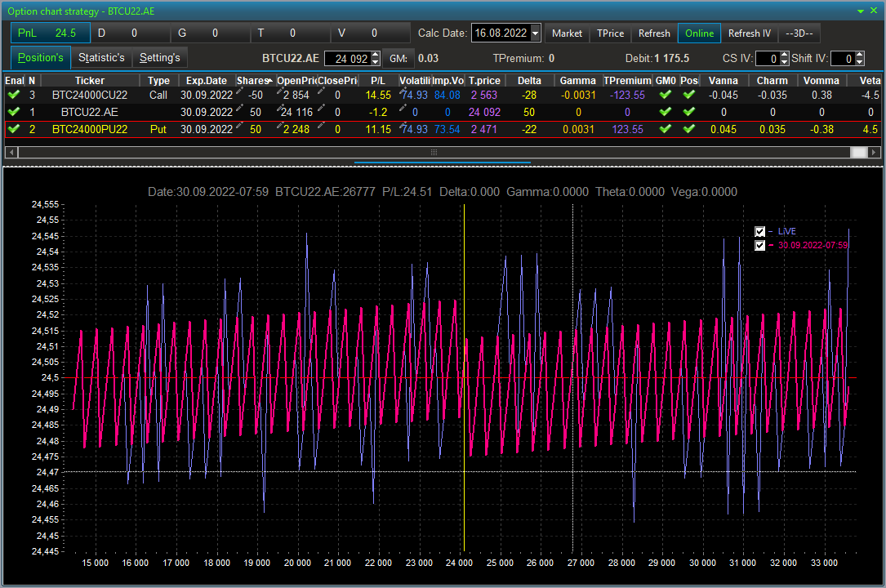Click the TPrice button
This screenshot has height=588, width=886.
tap(610, 33)
